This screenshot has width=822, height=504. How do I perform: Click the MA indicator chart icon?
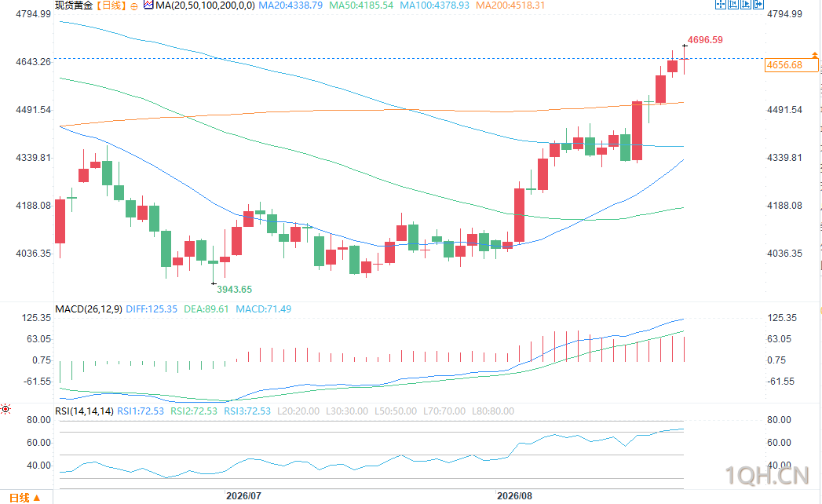coord(148,5)
